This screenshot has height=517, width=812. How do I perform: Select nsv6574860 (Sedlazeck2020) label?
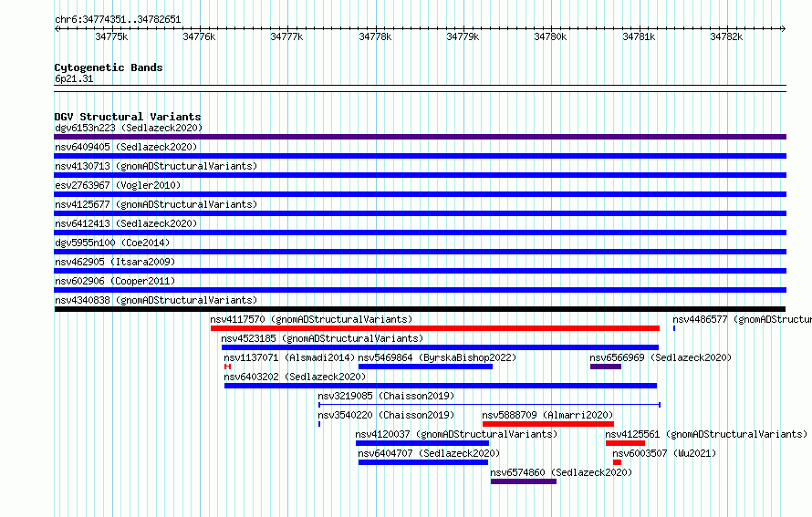561,472
